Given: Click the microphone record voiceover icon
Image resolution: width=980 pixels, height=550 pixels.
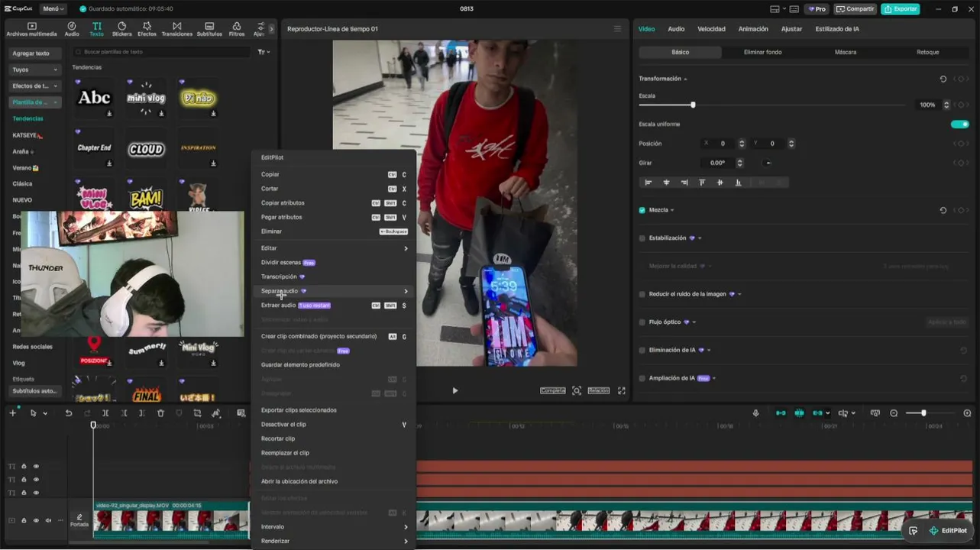Looking at the screenshot, I should click(x=755, y=413).
